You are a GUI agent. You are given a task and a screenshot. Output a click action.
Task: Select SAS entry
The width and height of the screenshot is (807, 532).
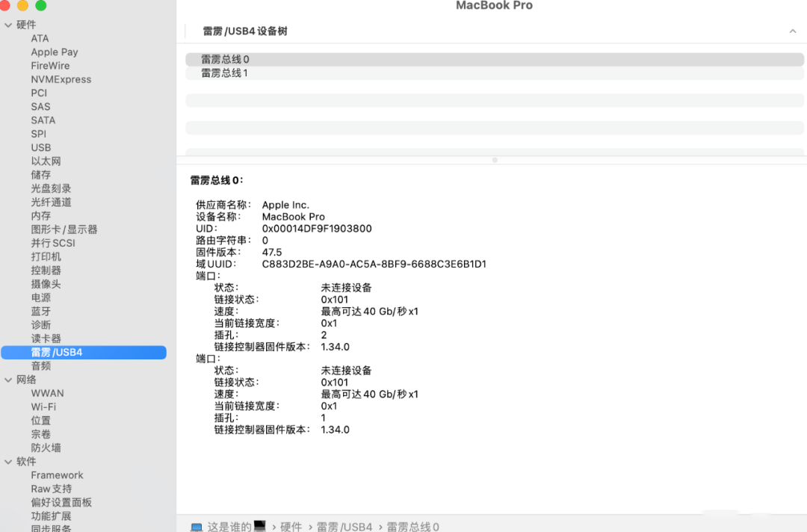coord(40,107)
